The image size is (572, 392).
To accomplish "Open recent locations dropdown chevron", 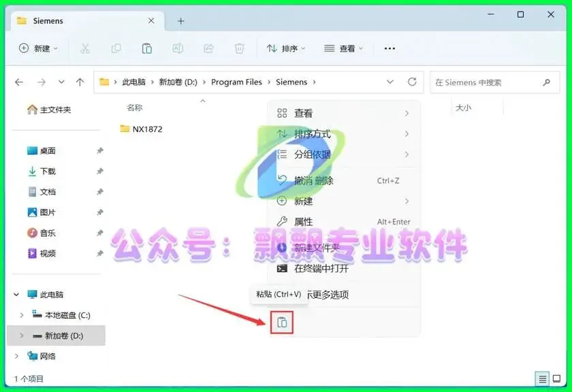I will point(61,82).
